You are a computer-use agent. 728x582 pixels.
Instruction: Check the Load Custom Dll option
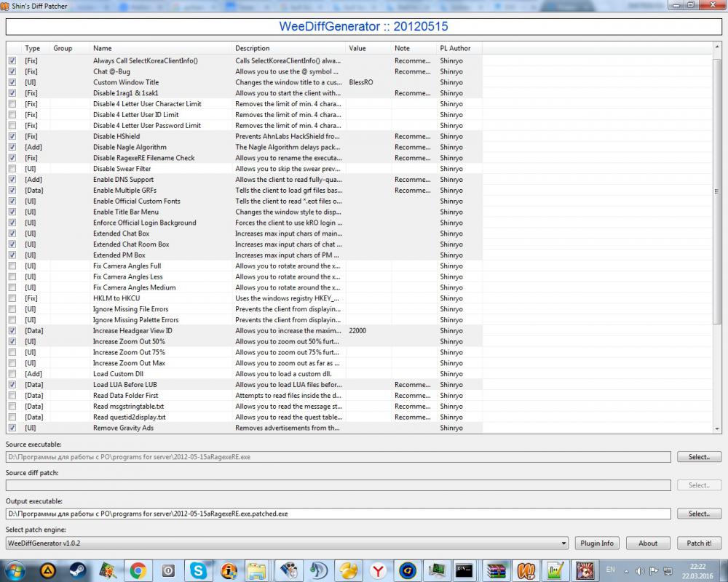tap(12, 374)
